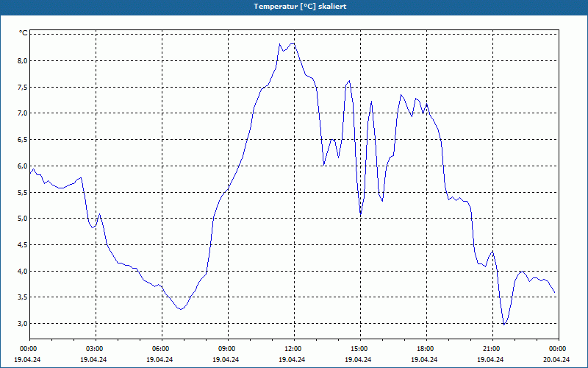
Task: Click the 4,0 value on temperature axis
Action: coord(22,271)
